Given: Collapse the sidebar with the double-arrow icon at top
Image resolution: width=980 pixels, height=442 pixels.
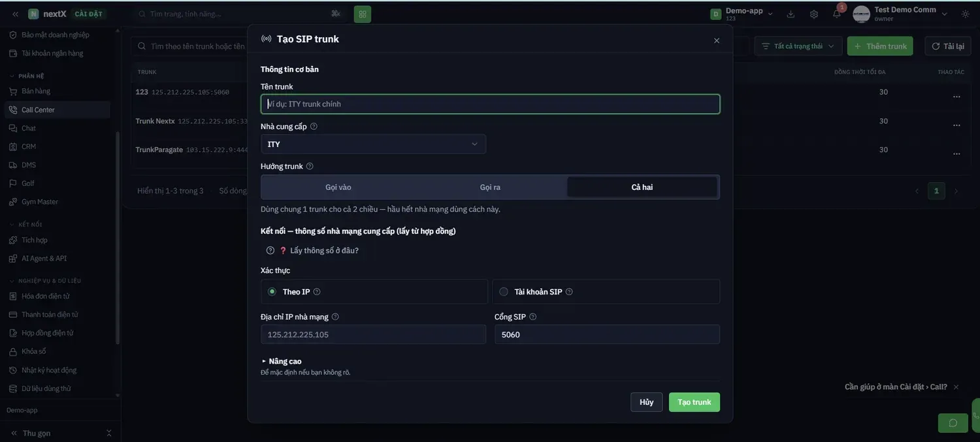Looking at the screenshot, I should (x=14, y=14).
